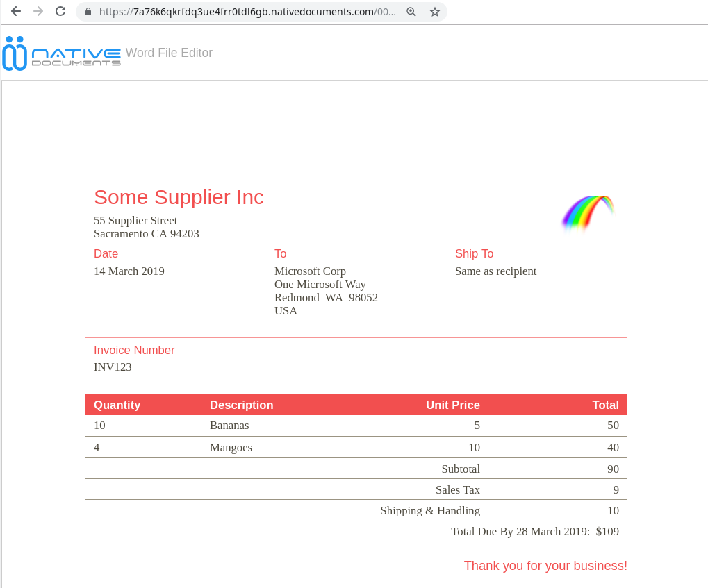708x588 pixels.
Task: Open the zoom magnifier in address bar
Action: (x=411, y=12)
